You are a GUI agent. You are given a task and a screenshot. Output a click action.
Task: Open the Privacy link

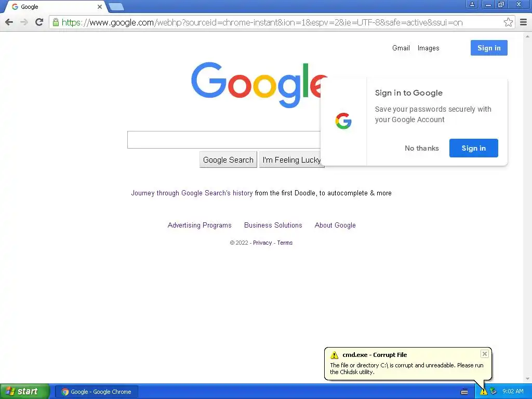[262, 243]
